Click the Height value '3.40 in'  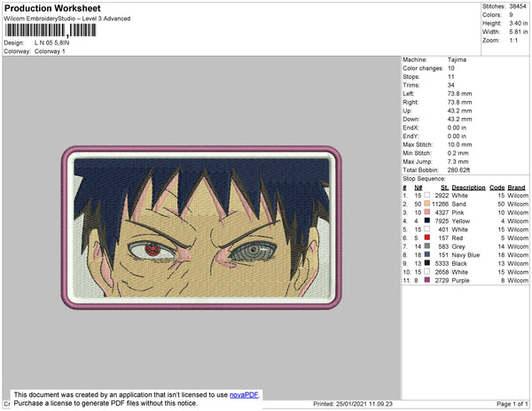point(519,23)
